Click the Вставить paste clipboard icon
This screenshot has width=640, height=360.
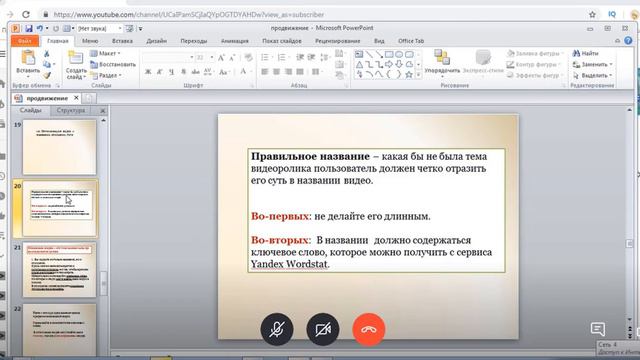pyautogui.click(x=28, y=58)
